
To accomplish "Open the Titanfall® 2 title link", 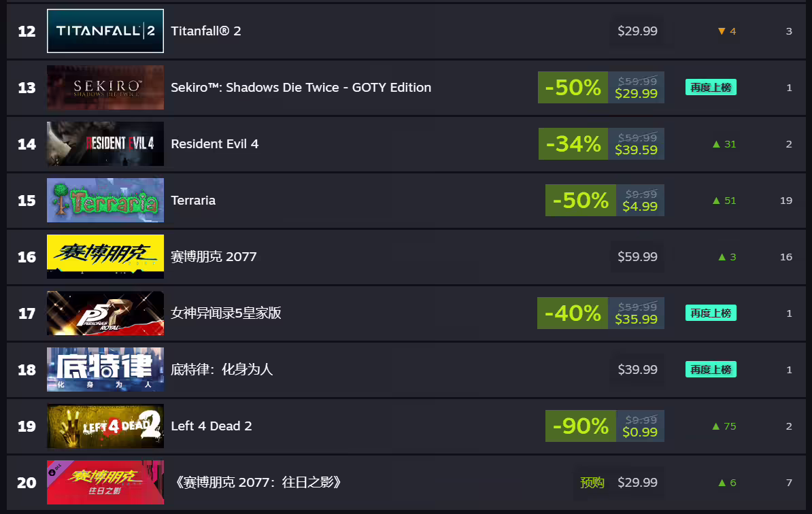I will (x=206, y=31).
